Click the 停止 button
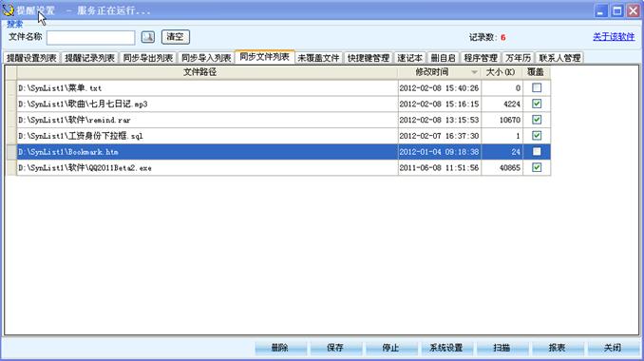Screen dimensions: 644x361 click(391, 348)
